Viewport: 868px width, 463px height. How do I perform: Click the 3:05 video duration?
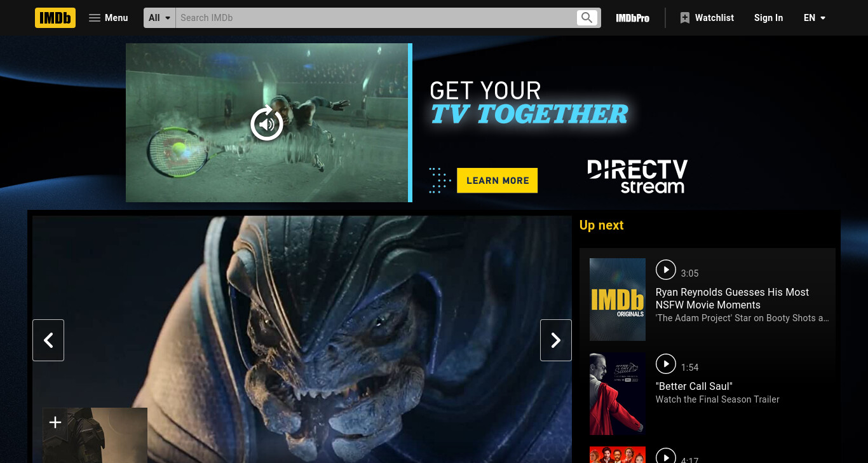[689, 273]
